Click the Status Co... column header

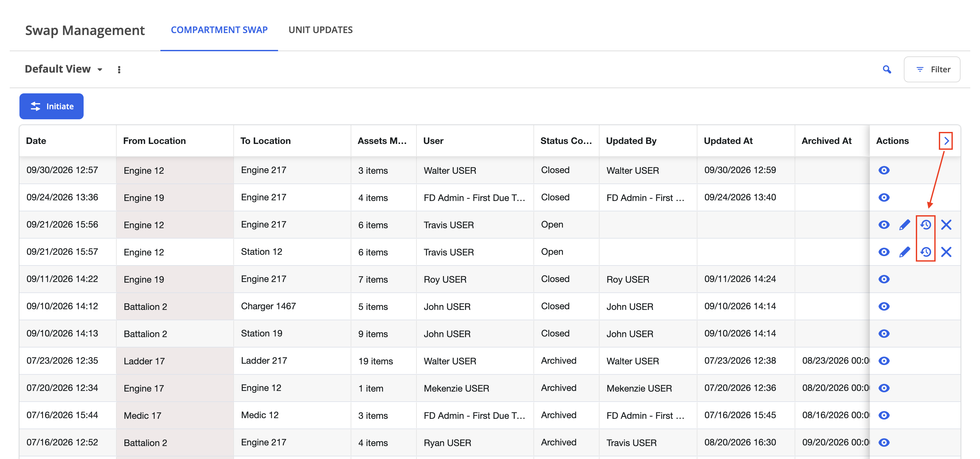click(x=566, y=141)
